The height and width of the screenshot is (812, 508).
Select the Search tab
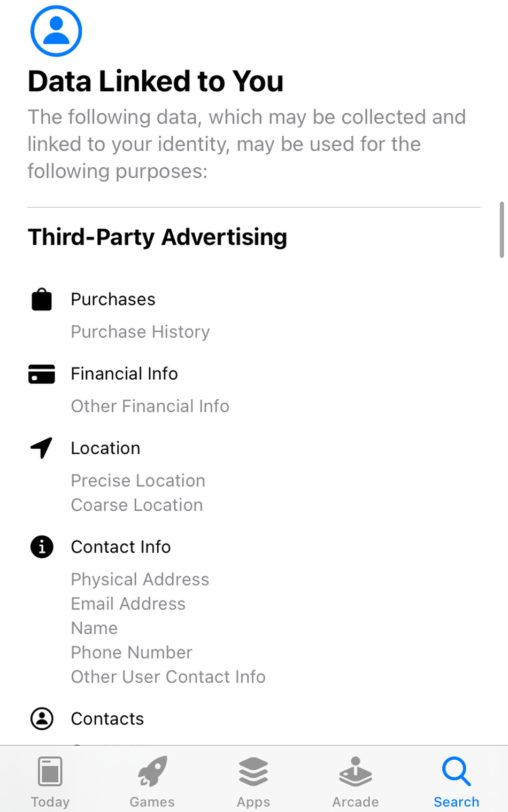(x=456, y=781)
